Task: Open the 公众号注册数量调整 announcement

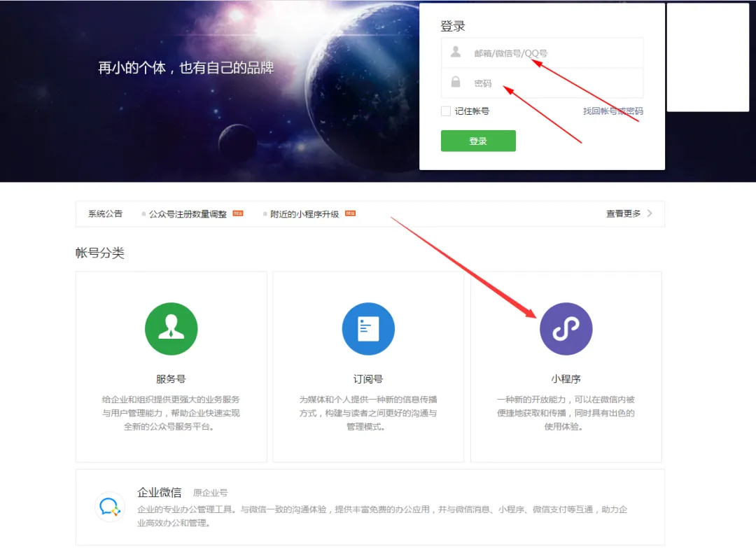Action: (188, 214)
